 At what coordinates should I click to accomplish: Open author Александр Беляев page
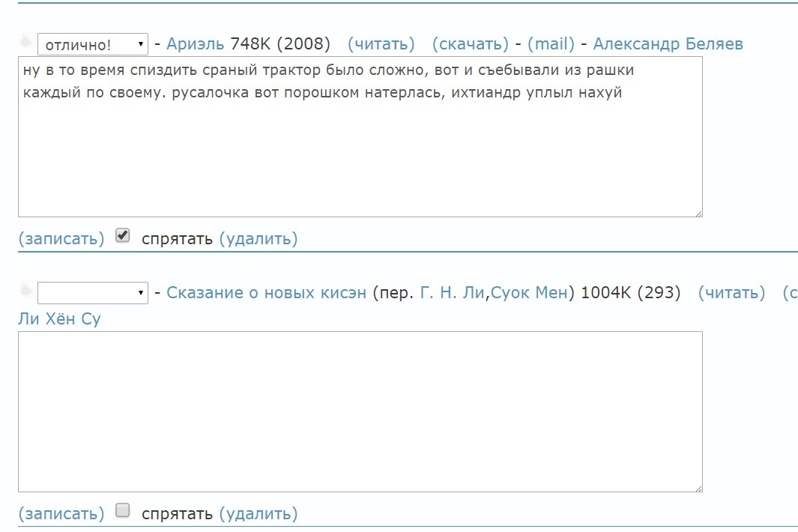pos(668,43)
